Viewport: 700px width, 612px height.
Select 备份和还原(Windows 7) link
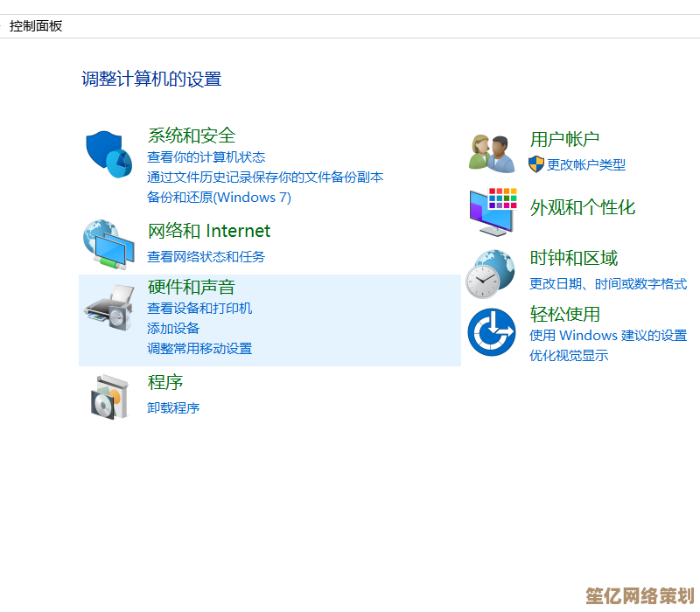click(219, 198)
